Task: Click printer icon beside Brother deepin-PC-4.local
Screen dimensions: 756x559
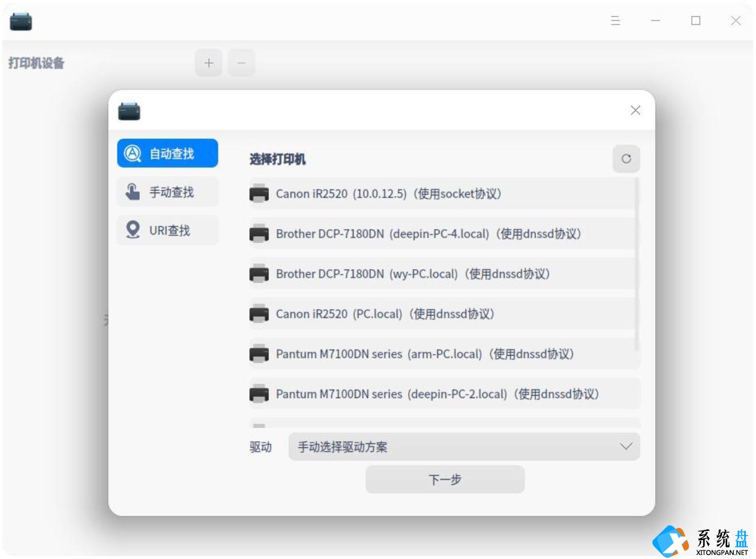Action: tap(259, 234)
